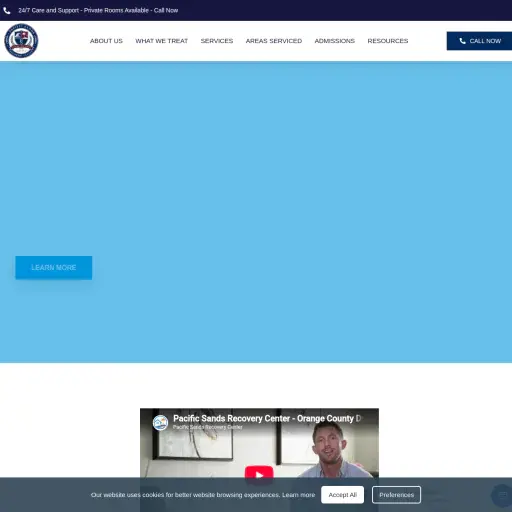Click the phone icon in the top announcement bar
This screenshot has height=512, width=512.
(x=7, y=11)
